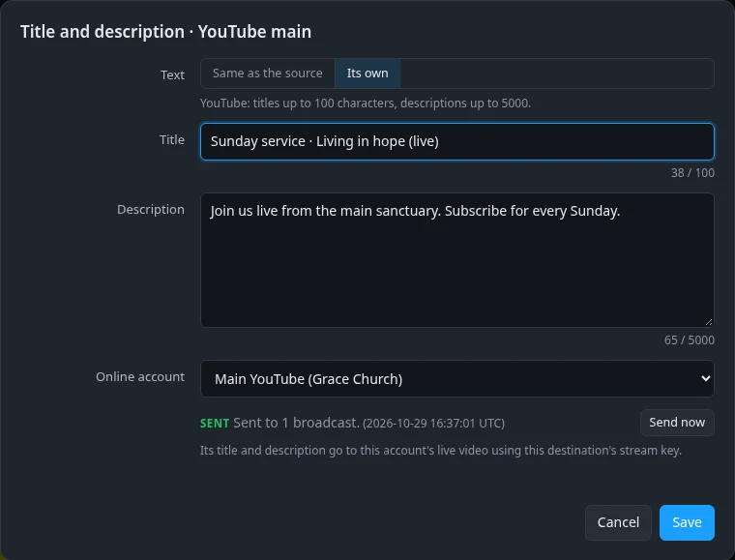Click the 'Title and description · YouTube main' heading
735x560 pixels.
[165, 32]
